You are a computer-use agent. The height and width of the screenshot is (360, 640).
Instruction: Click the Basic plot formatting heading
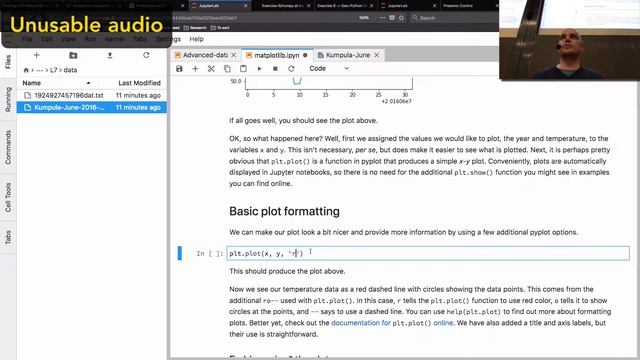point(284,211)
